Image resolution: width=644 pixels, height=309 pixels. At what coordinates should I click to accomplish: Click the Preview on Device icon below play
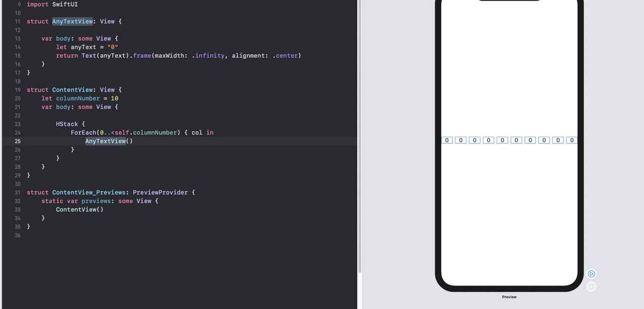591,286
